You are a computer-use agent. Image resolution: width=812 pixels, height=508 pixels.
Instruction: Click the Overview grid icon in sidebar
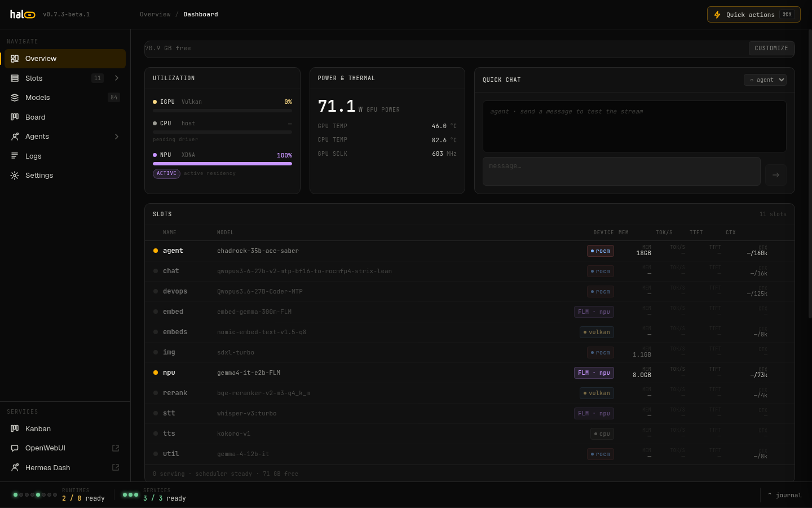coord(15,59)
